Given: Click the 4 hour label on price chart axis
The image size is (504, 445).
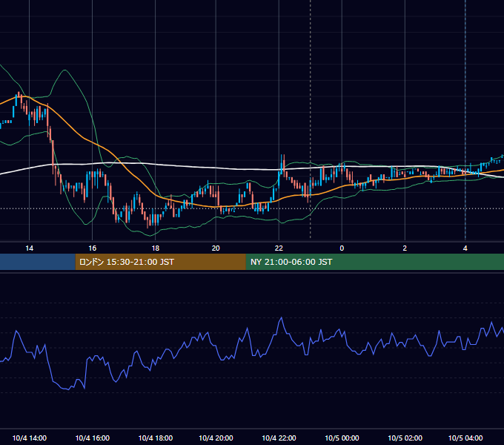Looking at the screenshot, I should point(465,248).
